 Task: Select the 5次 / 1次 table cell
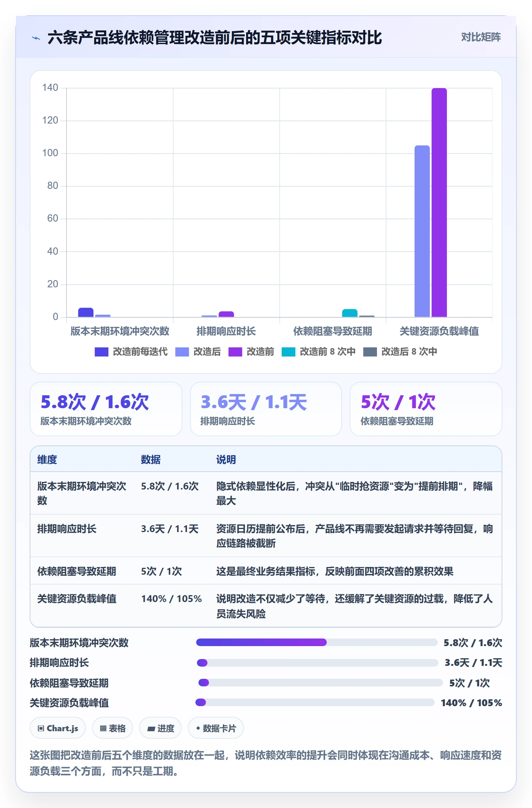point(161,571)
